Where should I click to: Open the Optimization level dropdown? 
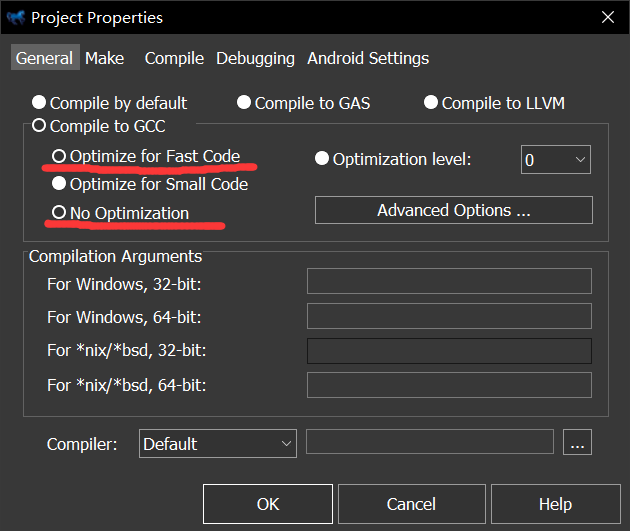click(556, 159)
